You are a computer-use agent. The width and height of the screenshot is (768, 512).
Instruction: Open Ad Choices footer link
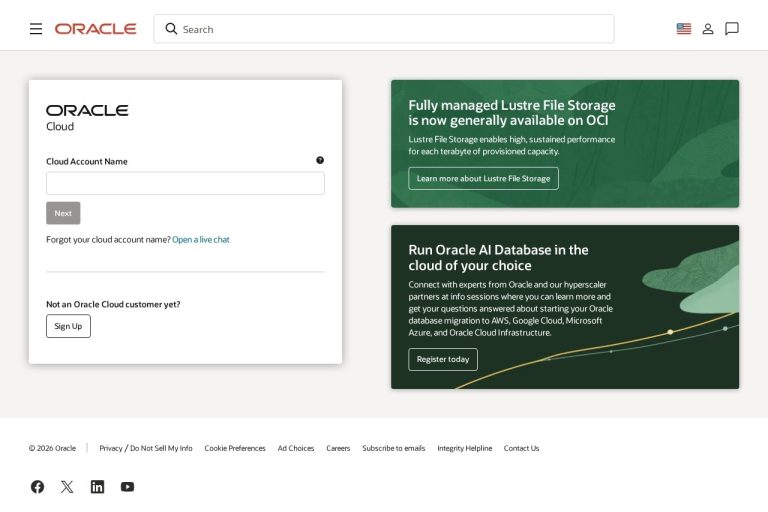point(296,448)
